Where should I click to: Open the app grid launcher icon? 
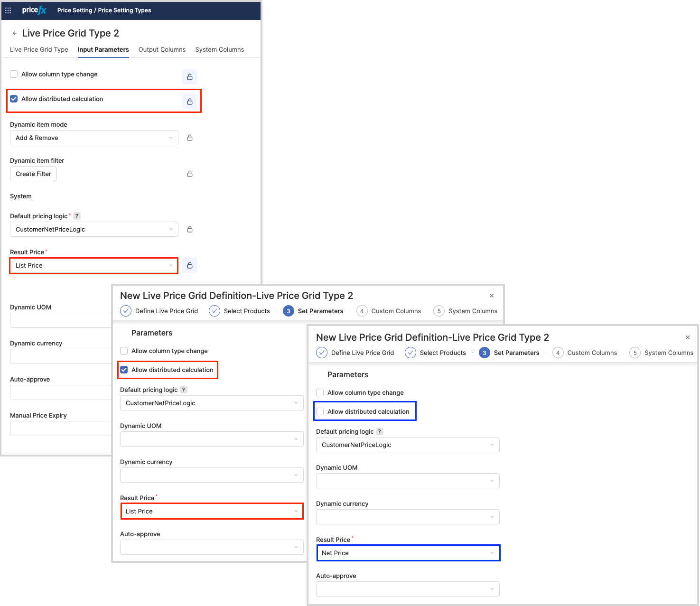coord(8,10)
